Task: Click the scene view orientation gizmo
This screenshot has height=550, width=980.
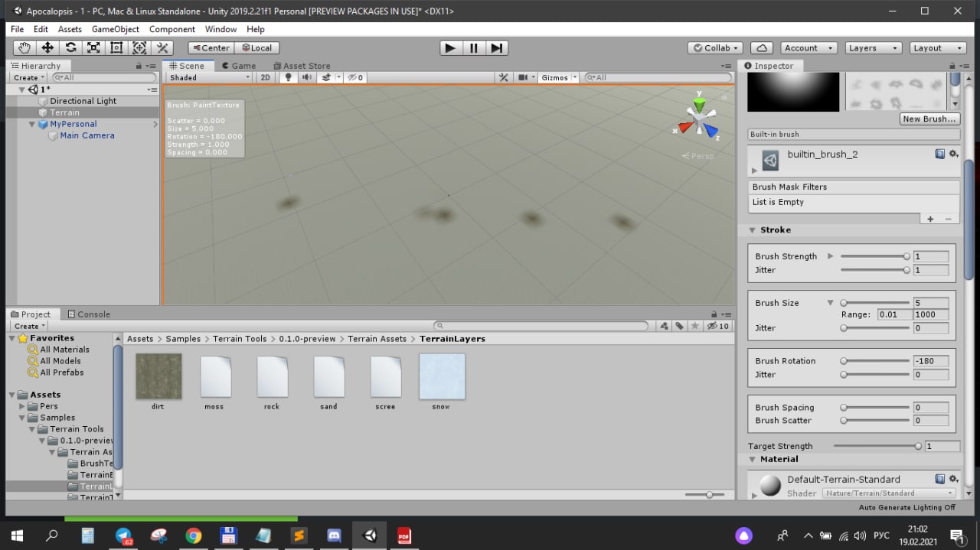Action: click(x=699, y=120)
